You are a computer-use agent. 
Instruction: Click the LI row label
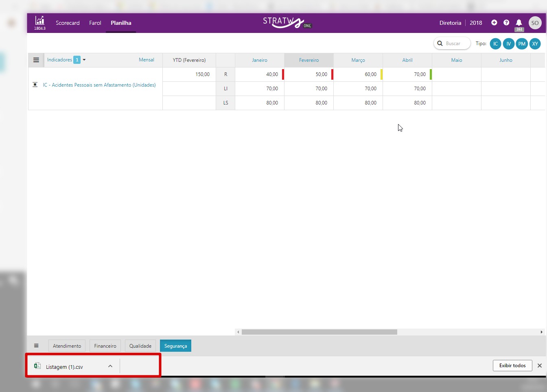pos(225,89)
